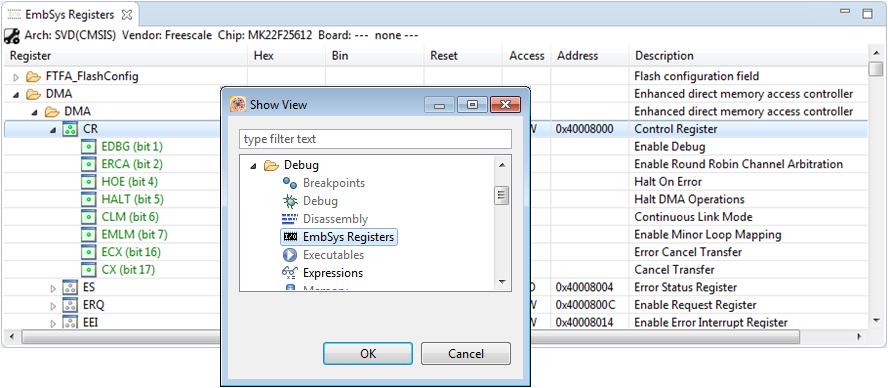This screenshot has height=388, width=888.
Task: Expand the ES register node
Action: pyautogui.click(x=53, y=288)
